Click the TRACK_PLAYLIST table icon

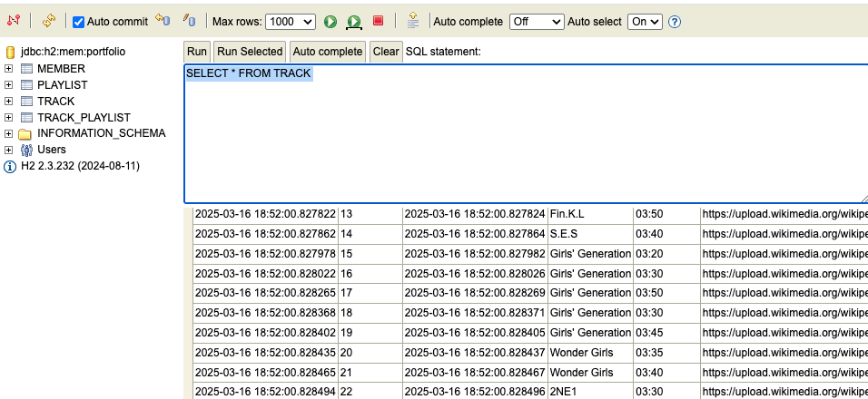point(26,118)
